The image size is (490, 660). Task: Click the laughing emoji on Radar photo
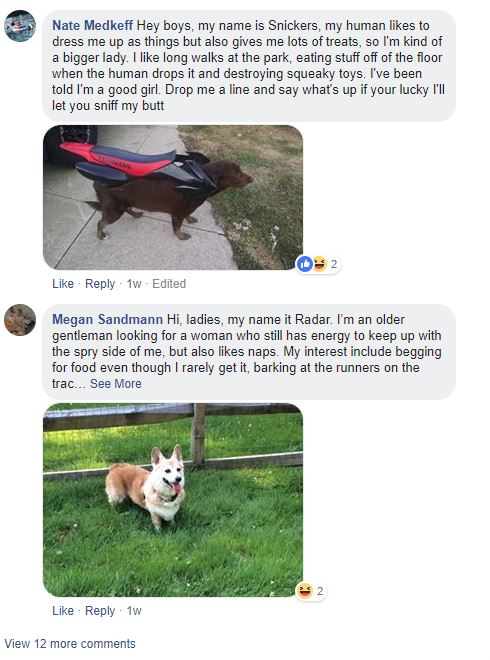pos(304,591)
